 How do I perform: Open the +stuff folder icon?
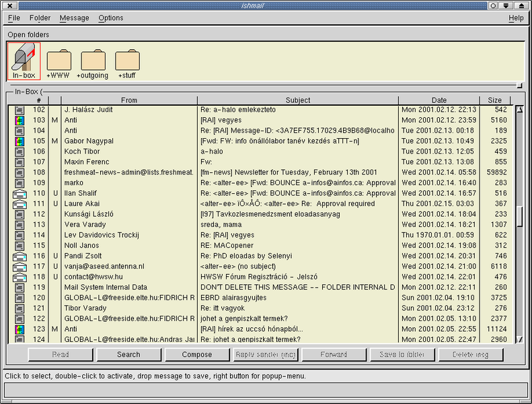pos(127,64)
